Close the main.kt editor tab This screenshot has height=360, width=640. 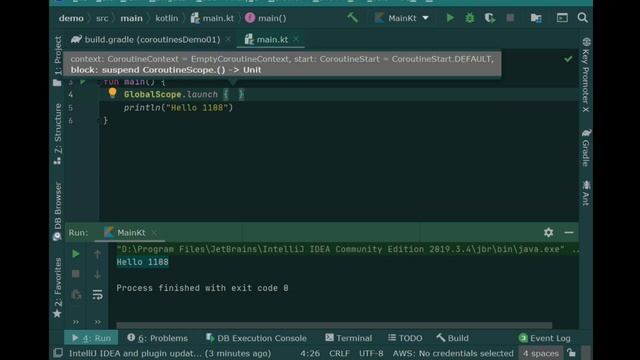[296, 39]
